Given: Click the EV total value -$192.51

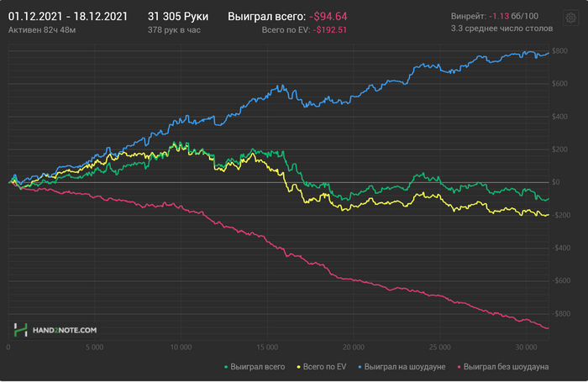Looking at the screenshot, I should click(x=329, y=30).
